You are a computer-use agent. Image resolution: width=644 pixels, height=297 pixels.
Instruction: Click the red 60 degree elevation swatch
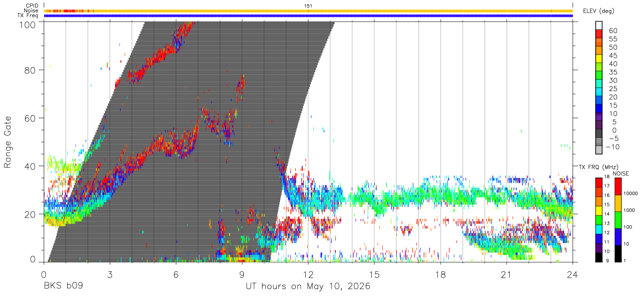tap(599, 34)
